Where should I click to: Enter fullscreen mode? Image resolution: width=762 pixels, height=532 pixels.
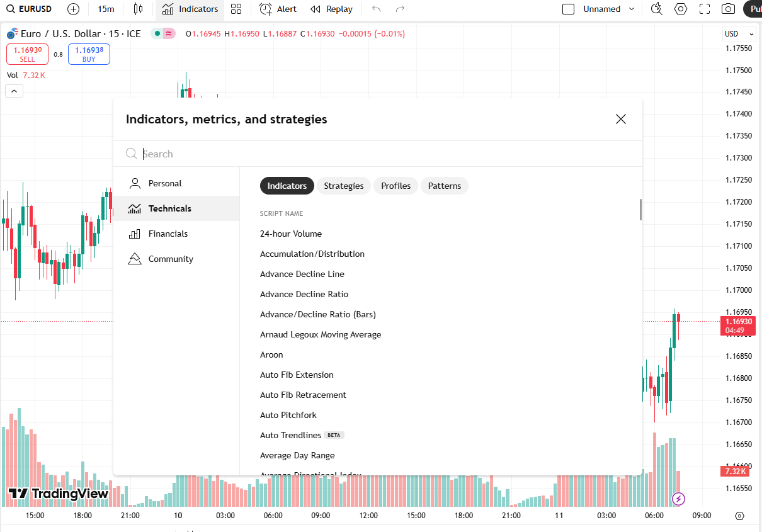click(705, 9)
